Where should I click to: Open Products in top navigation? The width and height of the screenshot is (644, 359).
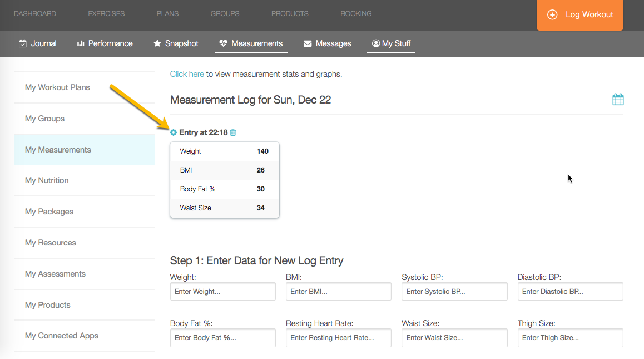(290, 13)
